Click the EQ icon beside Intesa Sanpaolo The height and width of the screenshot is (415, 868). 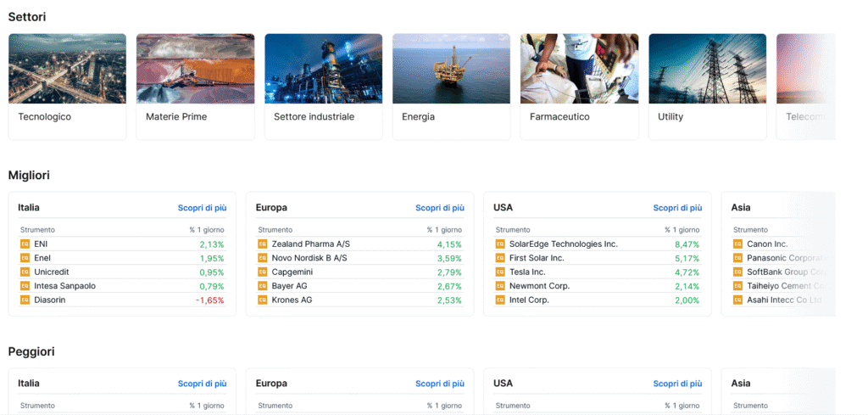point(25,286)
